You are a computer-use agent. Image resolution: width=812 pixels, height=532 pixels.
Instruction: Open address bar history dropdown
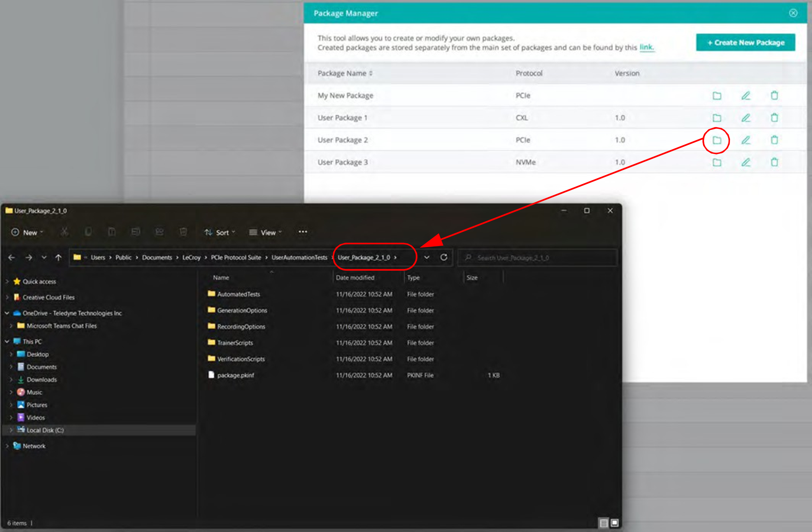coord(426,257)
